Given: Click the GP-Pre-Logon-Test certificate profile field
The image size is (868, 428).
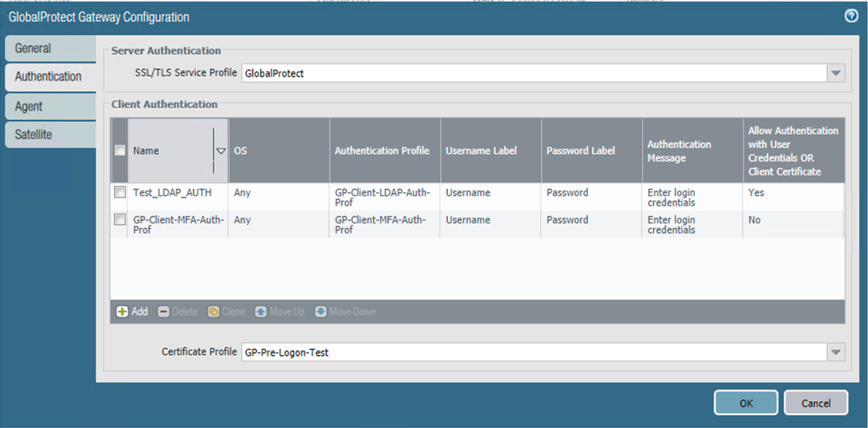Looking at the screenshot, I should [532, 352].
